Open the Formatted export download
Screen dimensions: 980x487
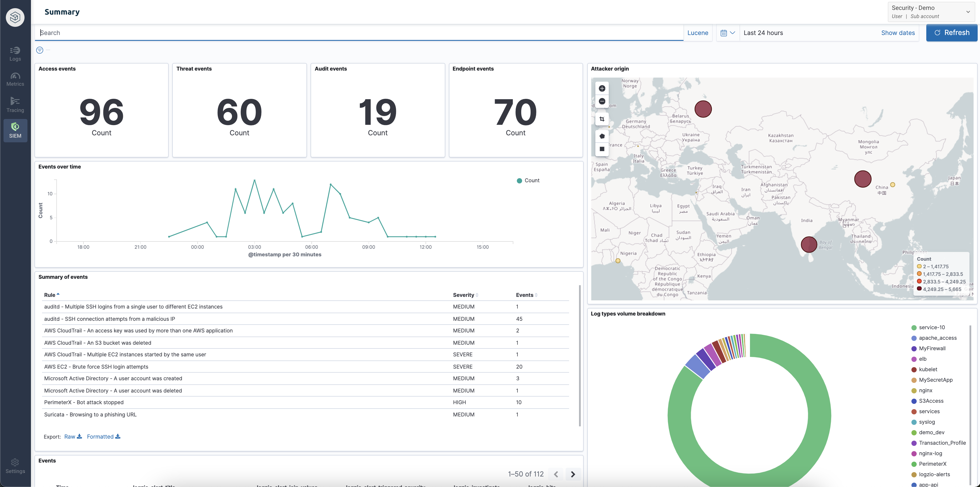(103, 437)
